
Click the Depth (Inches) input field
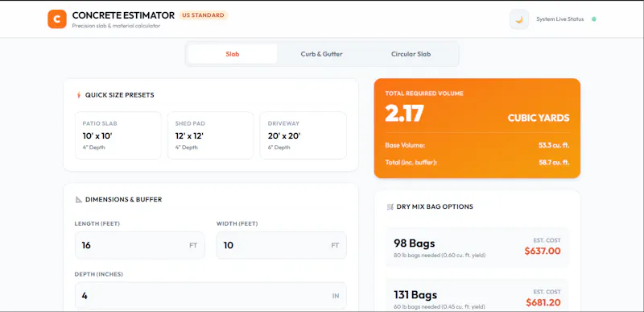[x=211, y=296]
